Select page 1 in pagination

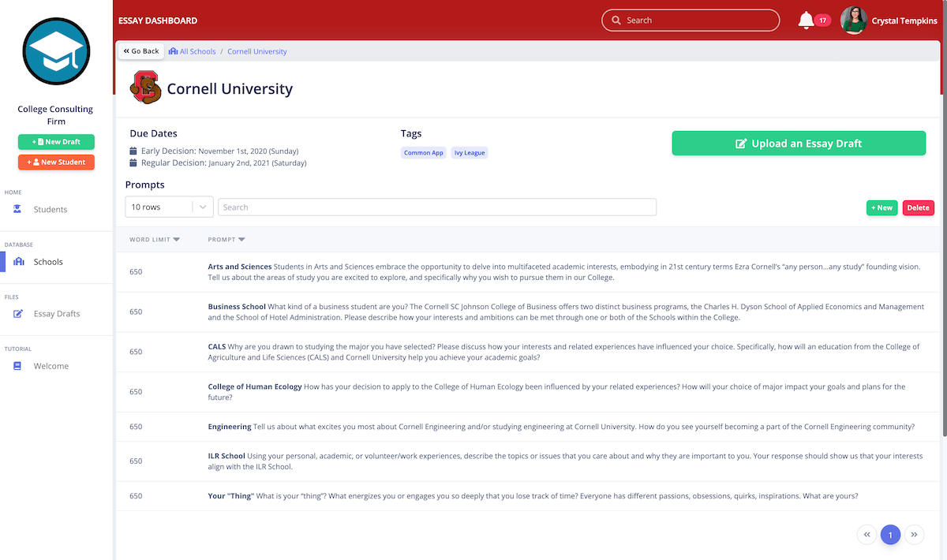[x=890, y=534]
